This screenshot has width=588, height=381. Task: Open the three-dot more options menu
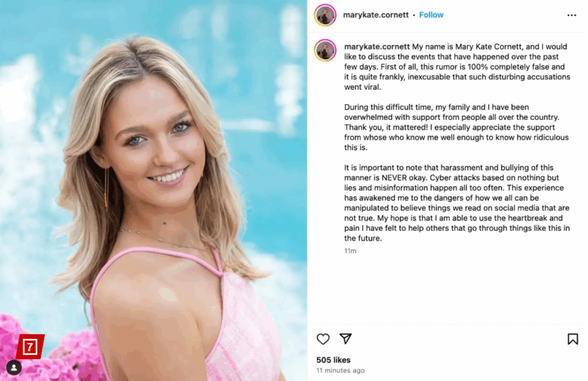[x=571, y=15]
